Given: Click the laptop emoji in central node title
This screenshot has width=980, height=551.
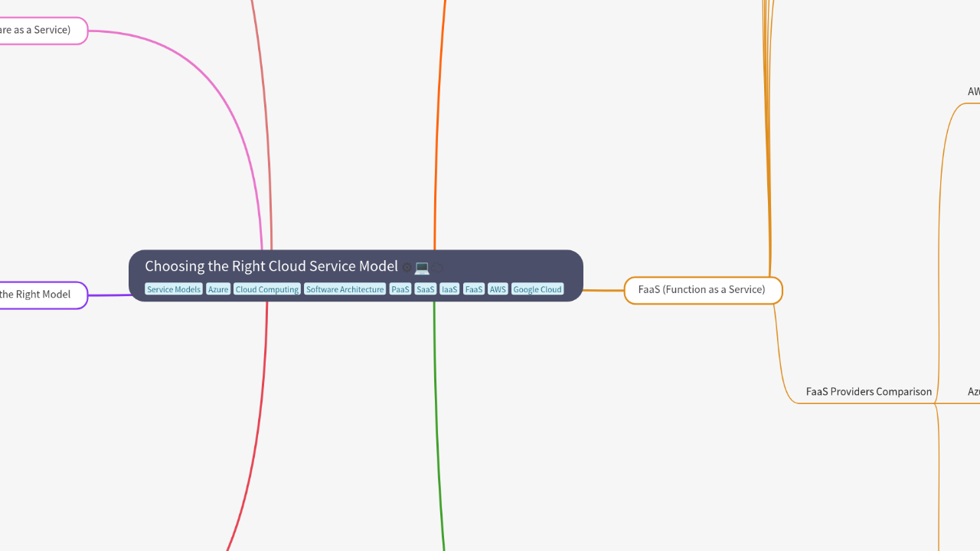Looking at the screenshot, I should (422, 267).
